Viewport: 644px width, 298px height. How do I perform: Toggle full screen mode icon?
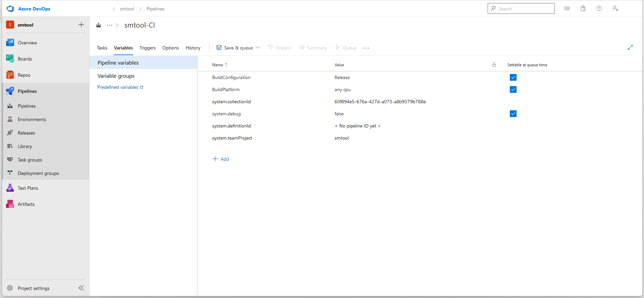tap(630, 48)
